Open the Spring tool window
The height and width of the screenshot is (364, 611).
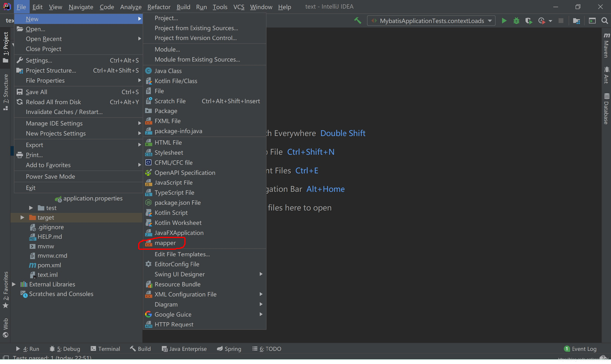click(229, 349)
